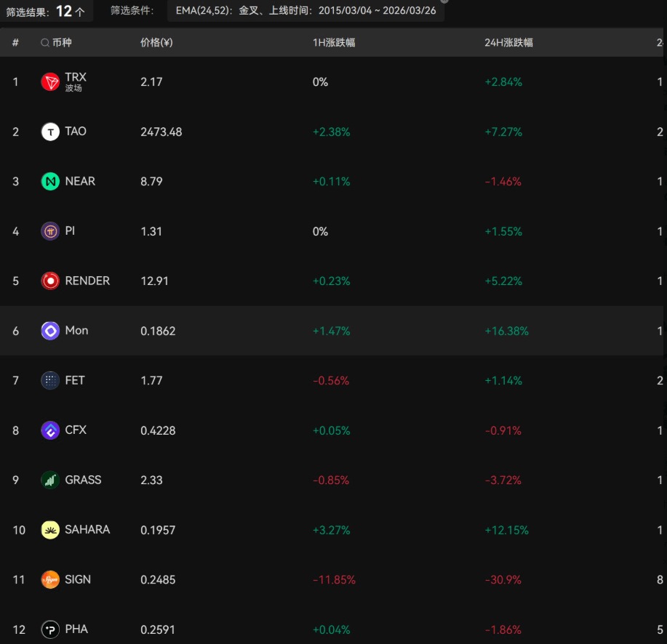Click the 筛选结果 12 个 result count
This screenshot has height=644, width=667.
coord(46,11)
